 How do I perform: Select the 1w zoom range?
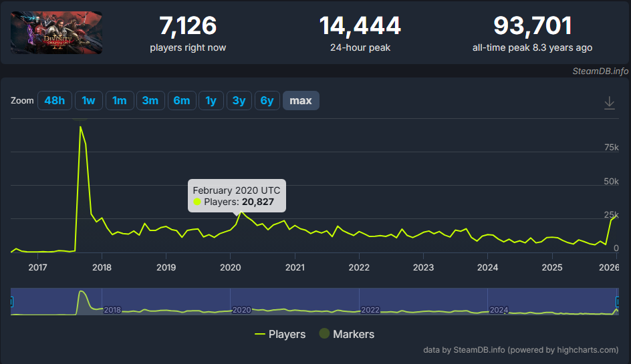(x=88, y=101)
